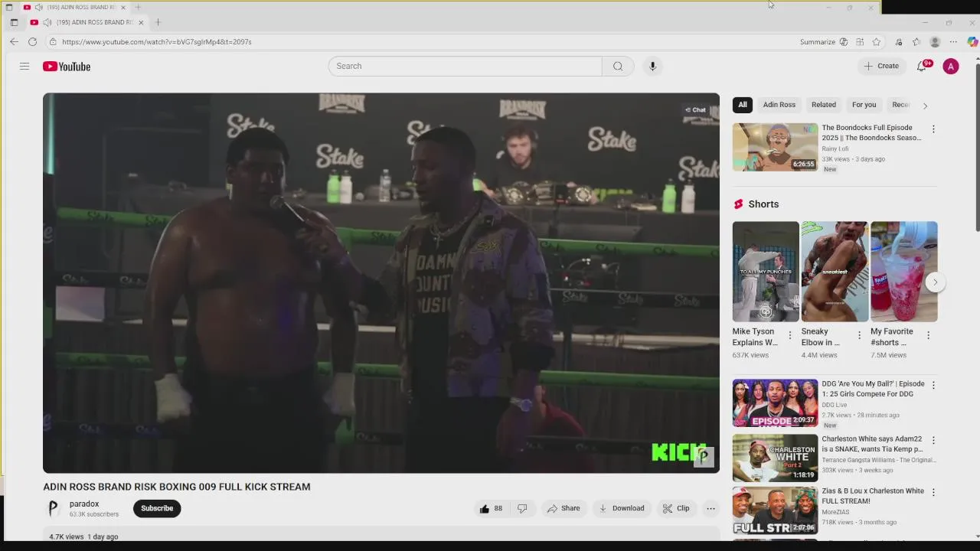Open the media control extension icon
The width and height of the screenshot is (980, 551).
coord(899,42)
